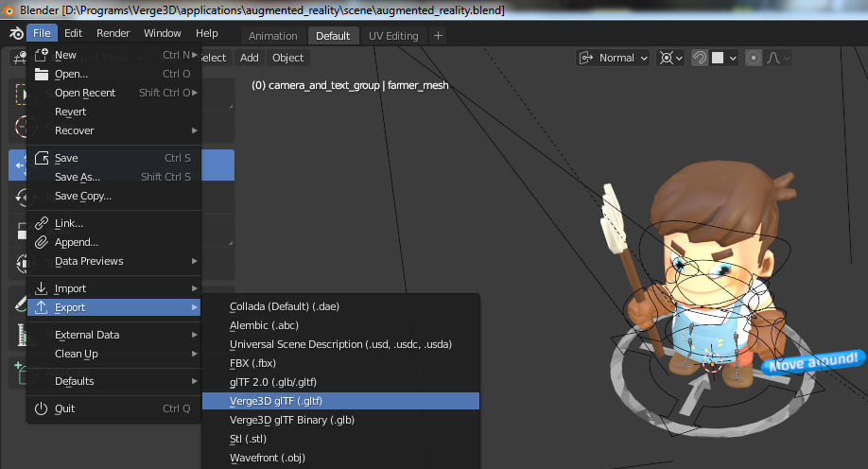This screenshot has width=868, height=469.
Task: Open the Edit menu
Action: point(73,33)
